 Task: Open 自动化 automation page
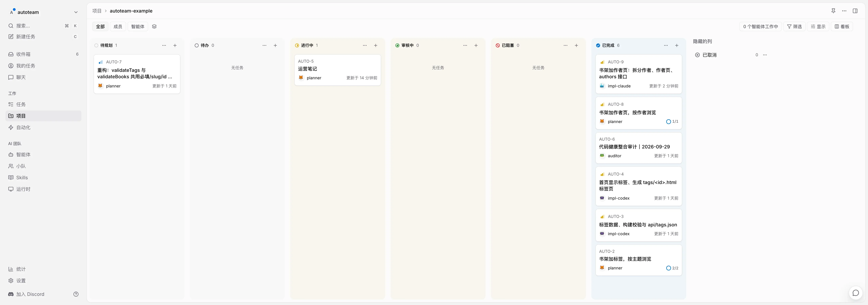click(x=43, y=128)
